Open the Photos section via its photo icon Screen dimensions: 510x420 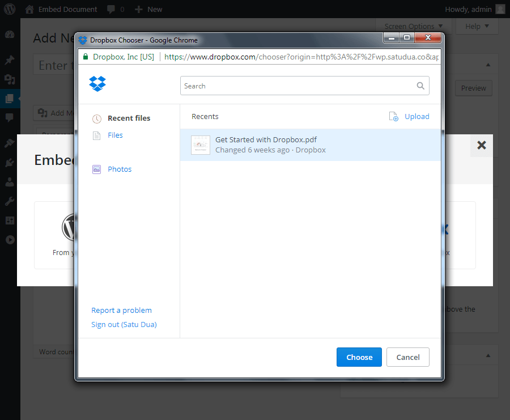[96, 169]
